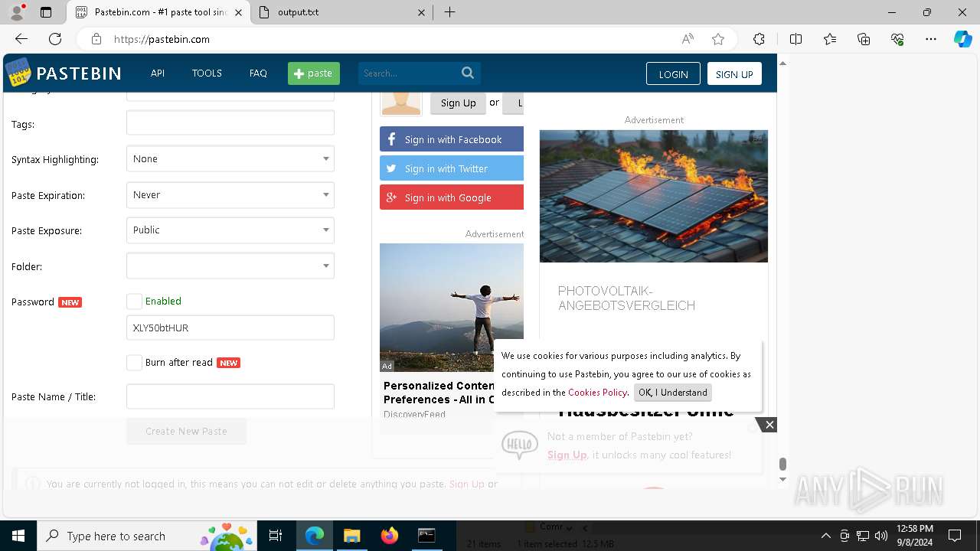The width and height of the screenshot is (980, 551).
Task: Click Sign in with Google
Action: coord(452,197)
